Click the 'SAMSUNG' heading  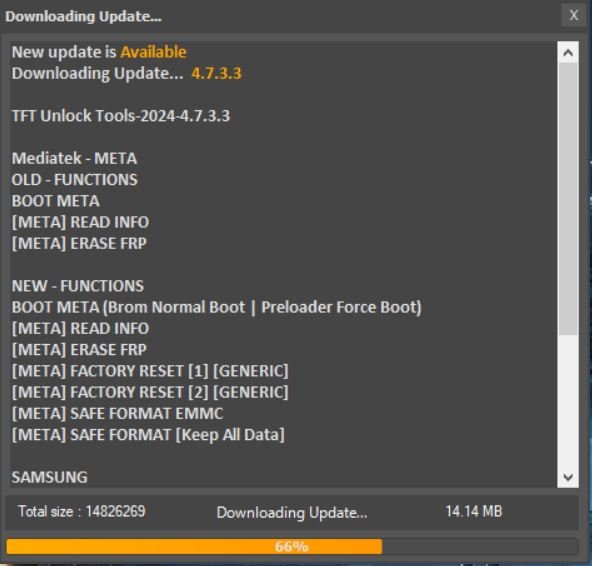pyautogui.click(x=49, y=477)
